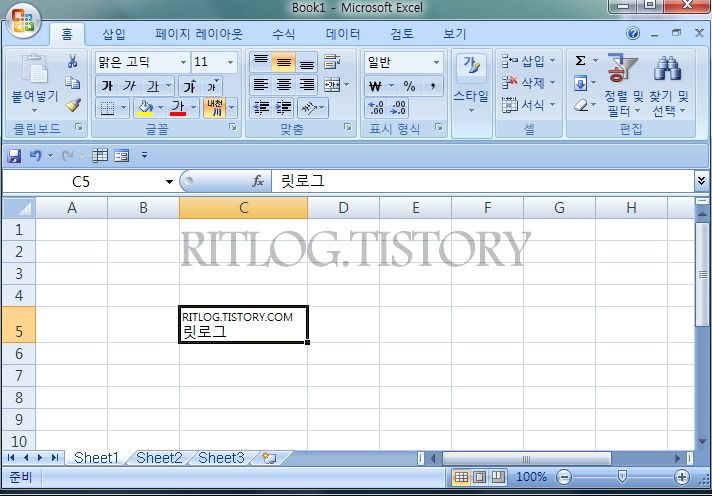Click decrease decimal icon

tap(398, 108)
